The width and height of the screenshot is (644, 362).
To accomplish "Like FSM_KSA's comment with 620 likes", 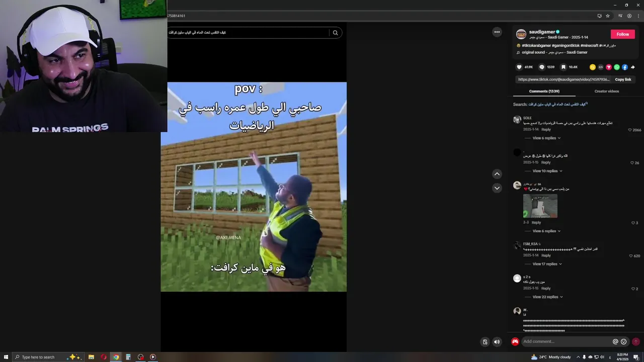I will [631, 256].
